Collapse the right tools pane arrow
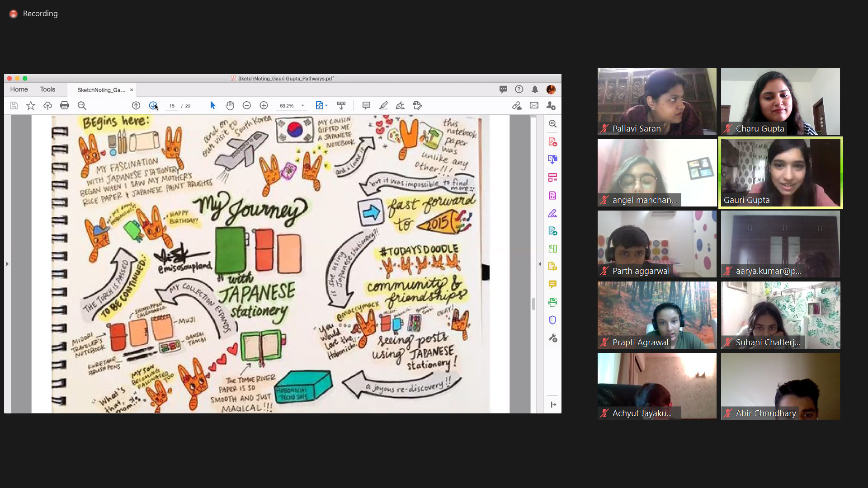The width and height of the screenshot is (868, 488). pos(540,264)
